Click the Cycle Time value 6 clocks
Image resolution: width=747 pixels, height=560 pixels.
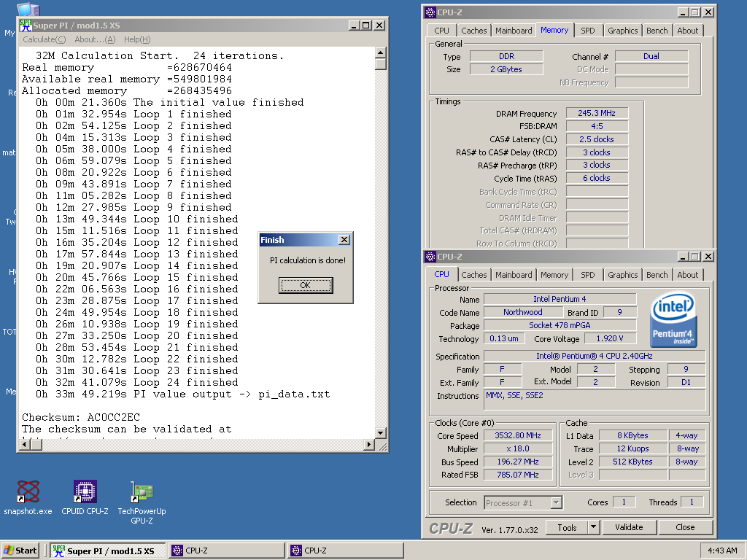point(597,178)
